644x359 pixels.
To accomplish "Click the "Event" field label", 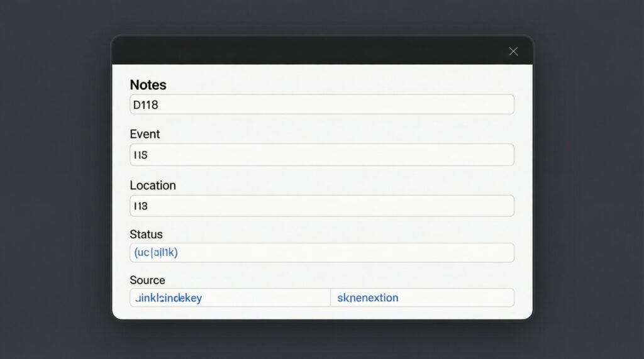I will click(145, 134).
